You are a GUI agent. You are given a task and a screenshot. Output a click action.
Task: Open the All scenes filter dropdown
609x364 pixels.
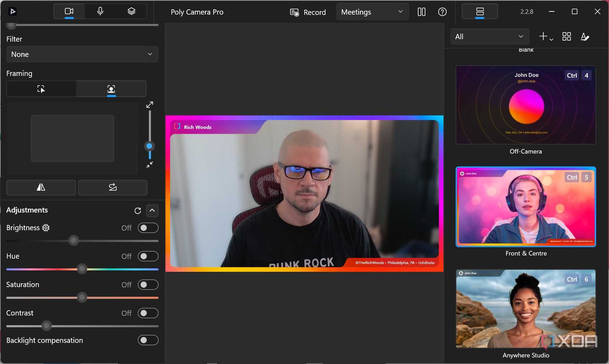coord(490,36)
